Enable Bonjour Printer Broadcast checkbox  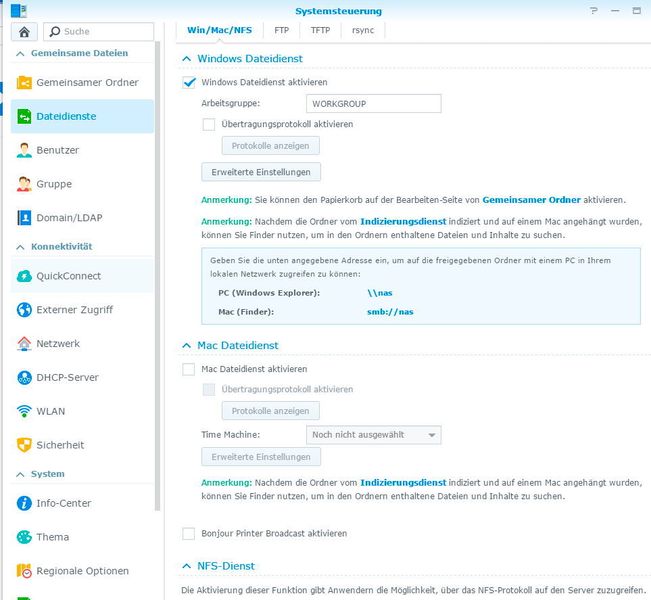188,533
